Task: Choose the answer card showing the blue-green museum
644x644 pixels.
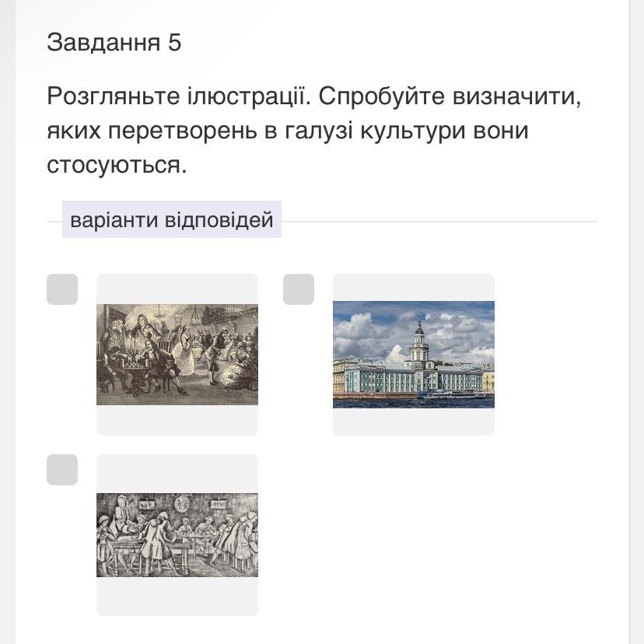Action: [414, 355]
